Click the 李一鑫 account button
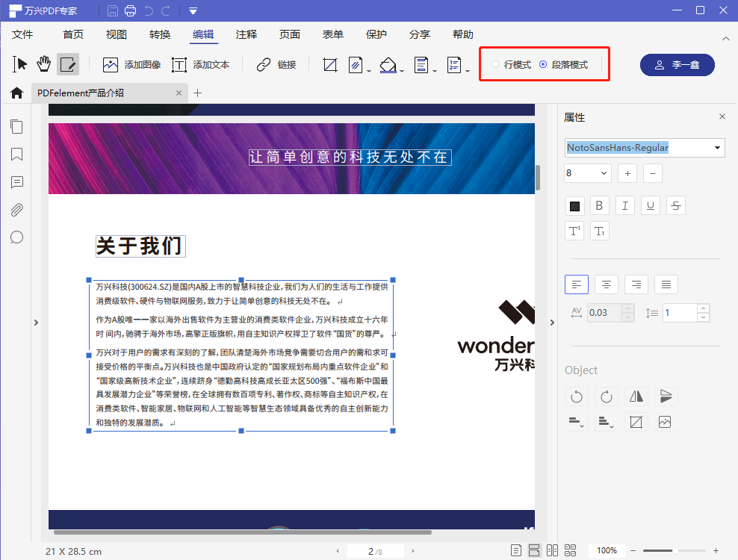The image size is (738, 560). click(x=677, y=65)
